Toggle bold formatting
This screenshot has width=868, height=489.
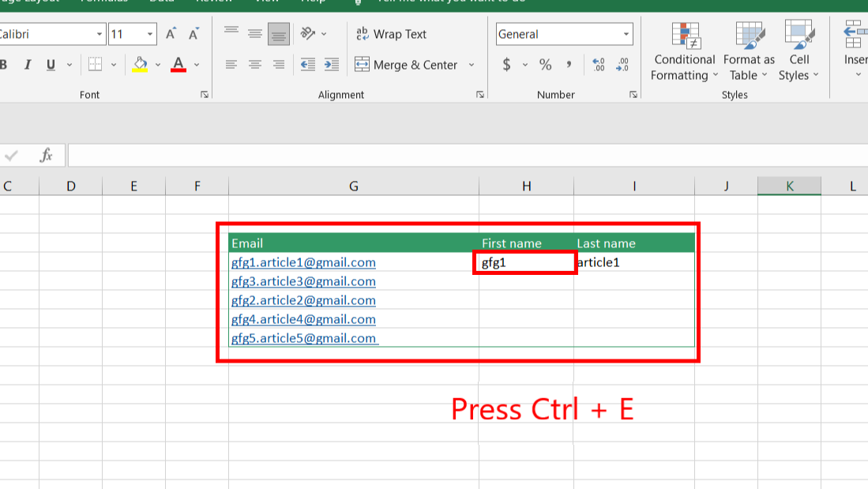click(x=4, y=64)
